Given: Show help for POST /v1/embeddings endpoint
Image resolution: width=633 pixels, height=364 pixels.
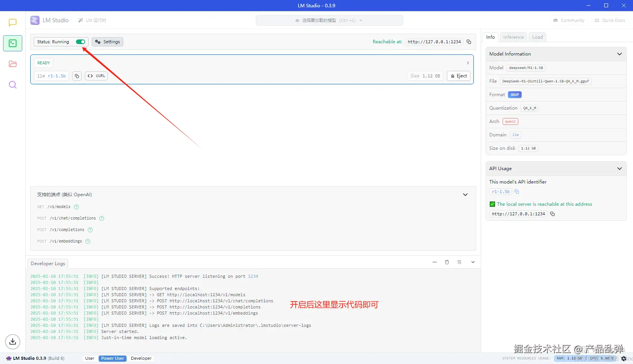Looking at the screenshot, I should pyautogui.click(x=88, y=241).
